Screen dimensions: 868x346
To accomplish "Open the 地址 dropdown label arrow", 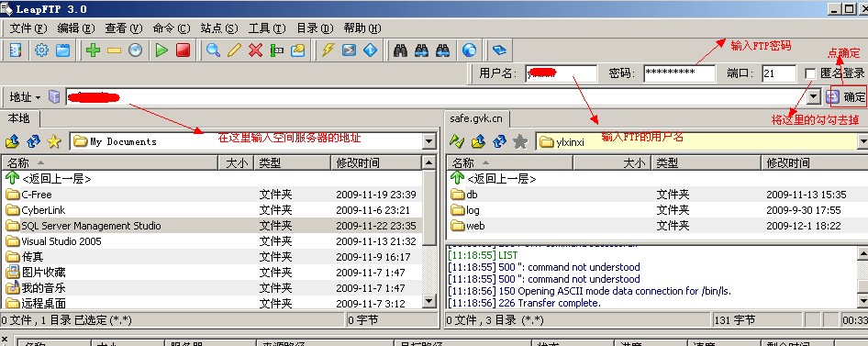I will pyautogui.click(x=39, y=98).
